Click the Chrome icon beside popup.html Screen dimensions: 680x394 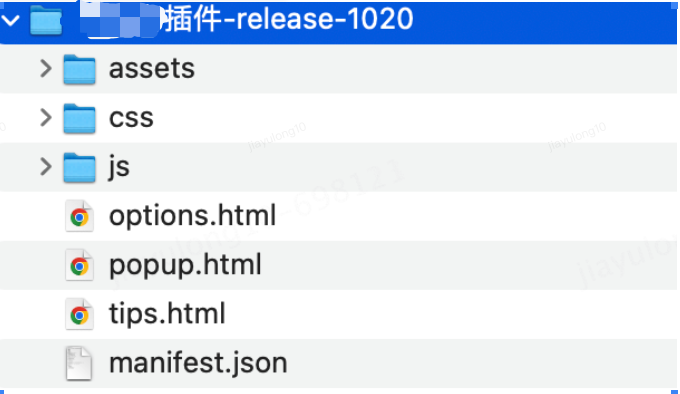click(79, 265)
